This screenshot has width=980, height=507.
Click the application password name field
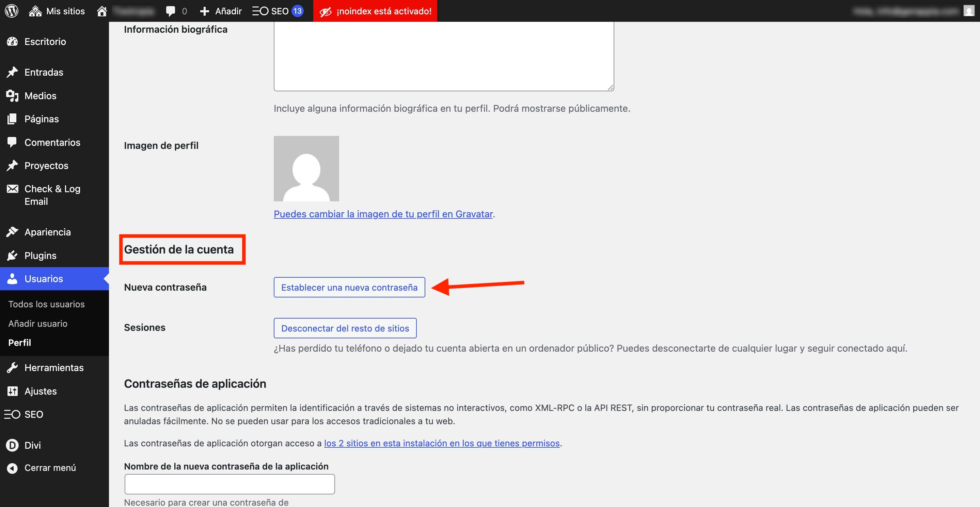pyautogui.click(x=230, y=484)
